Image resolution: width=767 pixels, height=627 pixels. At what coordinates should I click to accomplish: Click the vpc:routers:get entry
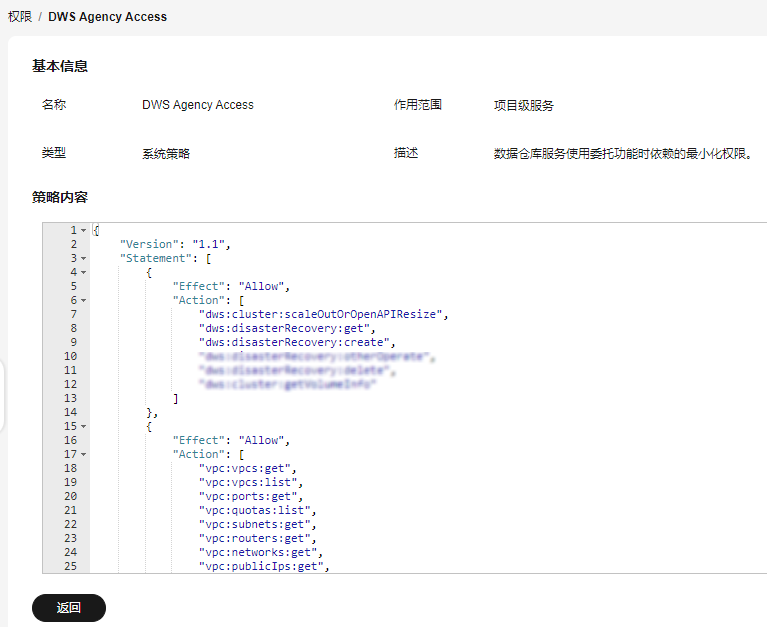click(257, 538)
